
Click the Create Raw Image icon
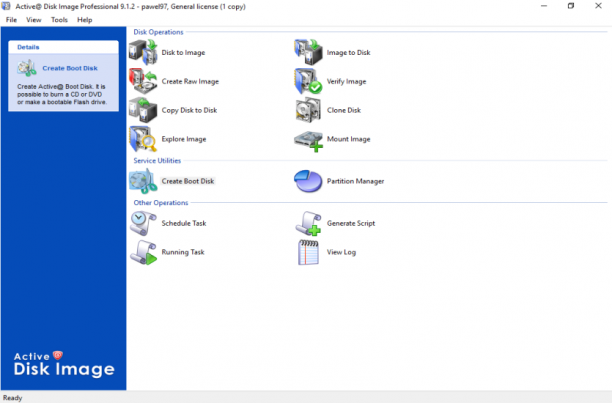pos(143,81)
